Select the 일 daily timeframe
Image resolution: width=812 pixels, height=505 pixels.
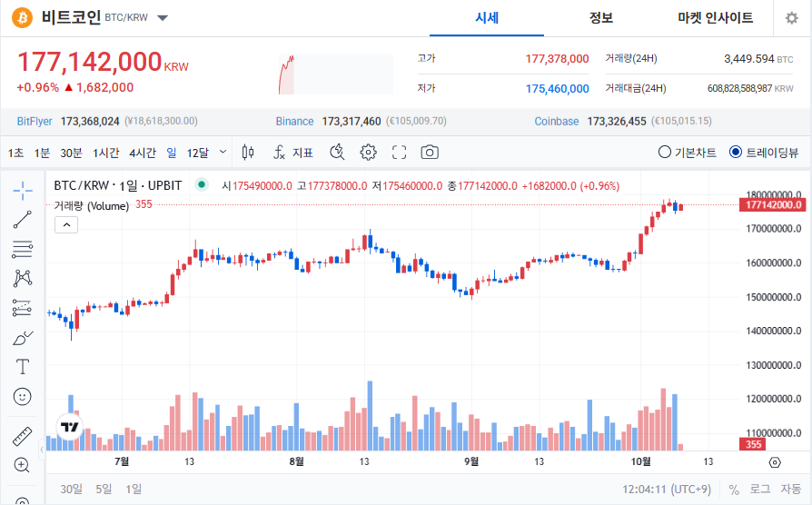coord(172,153)
